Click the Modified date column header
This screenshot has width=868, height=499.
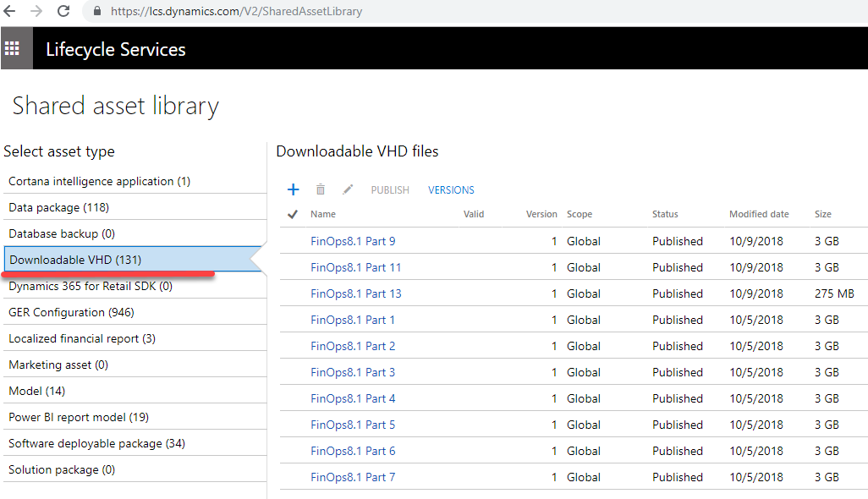[x=759, y=214]
